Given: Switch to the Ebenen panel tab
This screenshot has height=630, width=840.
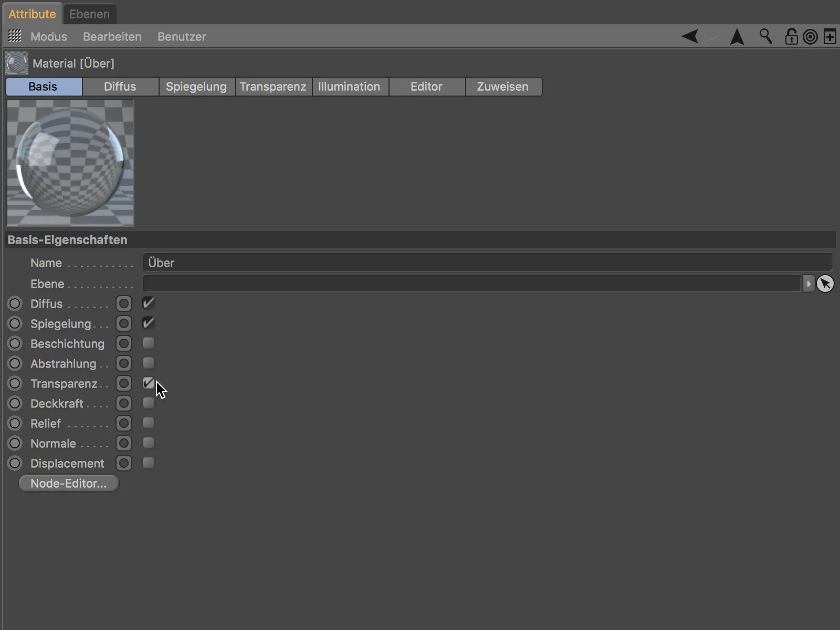Looking at the screenshot, I should tap(89, 14).
